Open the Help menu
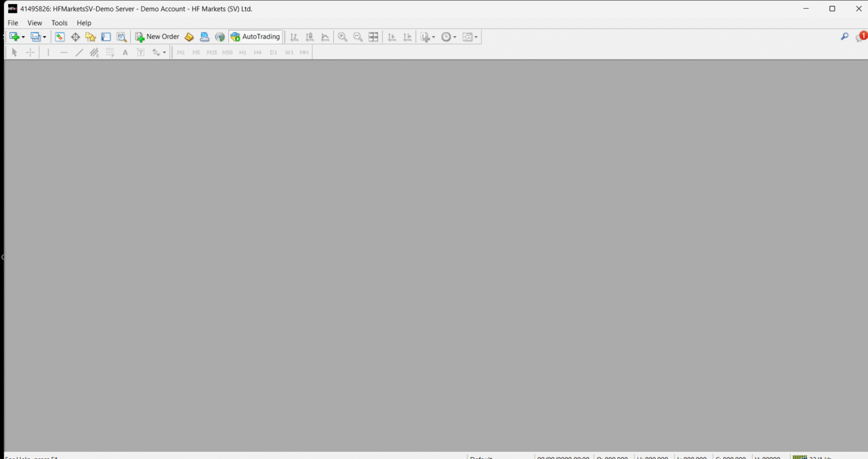The width and height of the screenshot is (868, 459). [84, 23]
